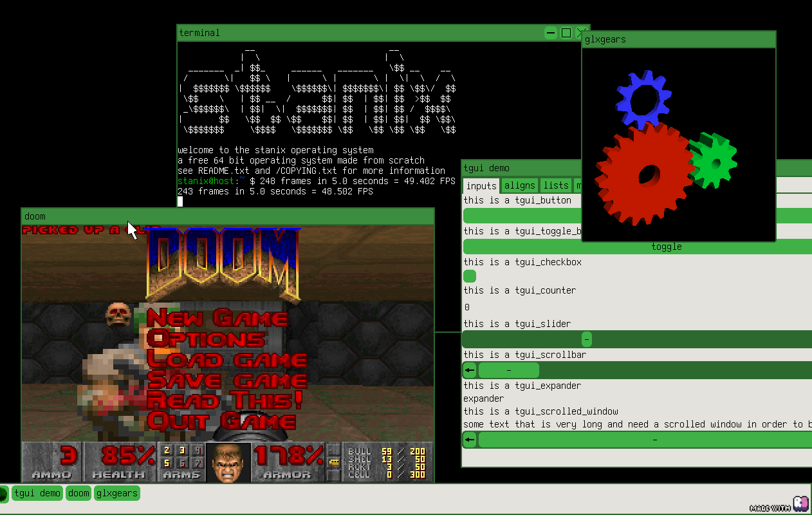Click the 'stanix@host' prompt in the terminal
The height and width of the screenshot is (515, 812).
(206, 182)
